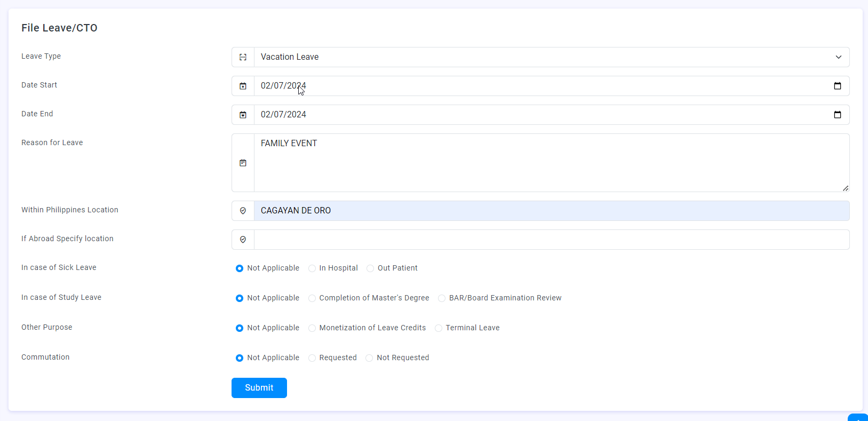The height and width of the screenshot is (421, 868).
Task: Click the Reason for Leave note icon
Action: pos(243,163)
